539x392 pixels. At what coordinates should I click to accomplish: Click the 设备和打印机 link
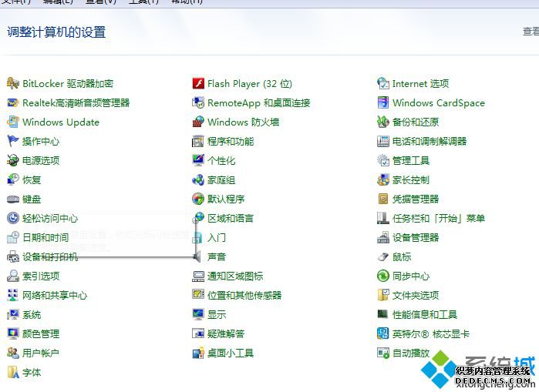click(x=50, y=256)
